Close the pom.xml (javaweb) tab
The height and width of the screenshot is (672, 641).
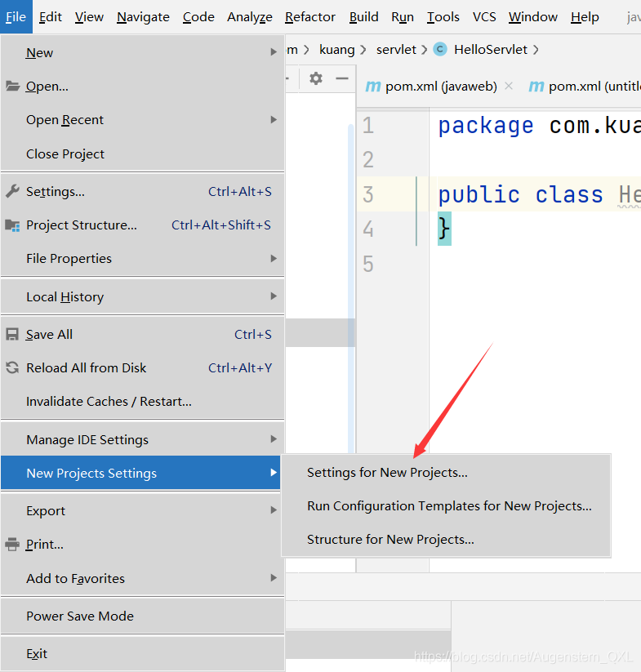click(509, 86)
